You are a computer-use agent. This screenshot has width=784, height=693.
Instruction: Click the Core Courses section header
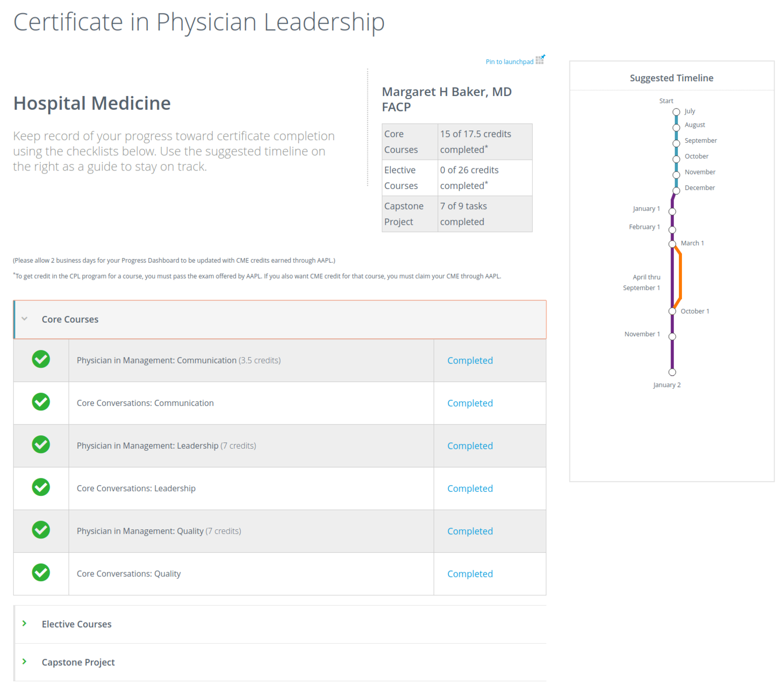[280, 319]
